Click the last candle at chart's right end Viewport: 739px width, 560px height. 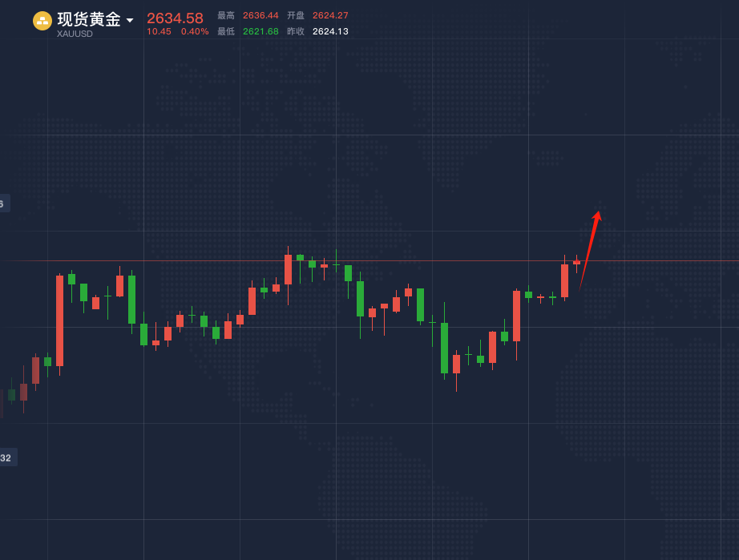pyautogui.click(x=576, y=263)
